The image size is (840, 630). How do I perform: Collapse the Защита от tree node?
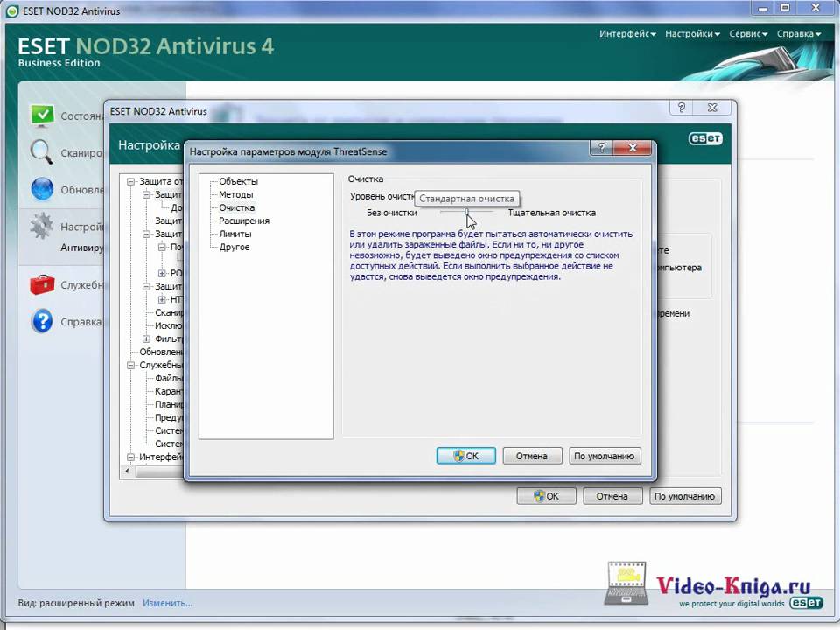click(x=130, y=182)
